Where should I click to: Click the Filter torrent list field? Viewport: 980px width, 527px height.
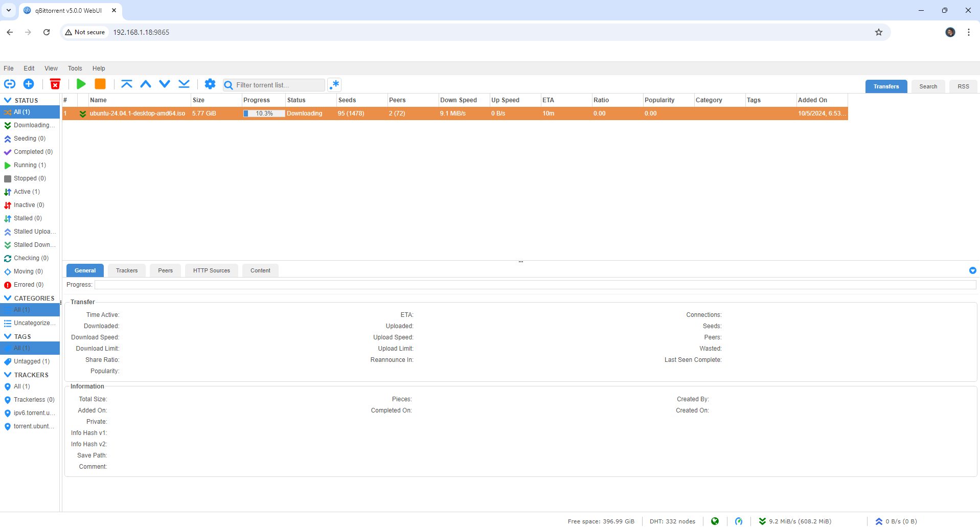[x=274, y=85]
